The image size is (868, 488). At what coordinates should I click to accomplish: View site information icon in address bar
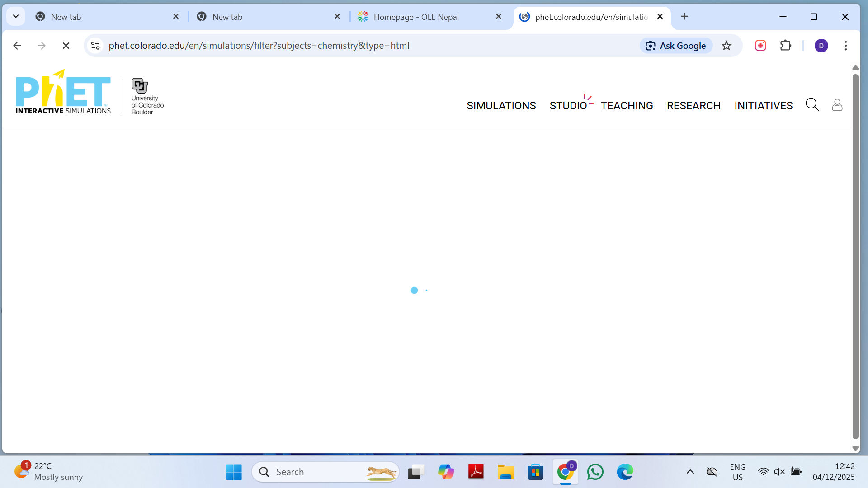click(x=95, y=46)
